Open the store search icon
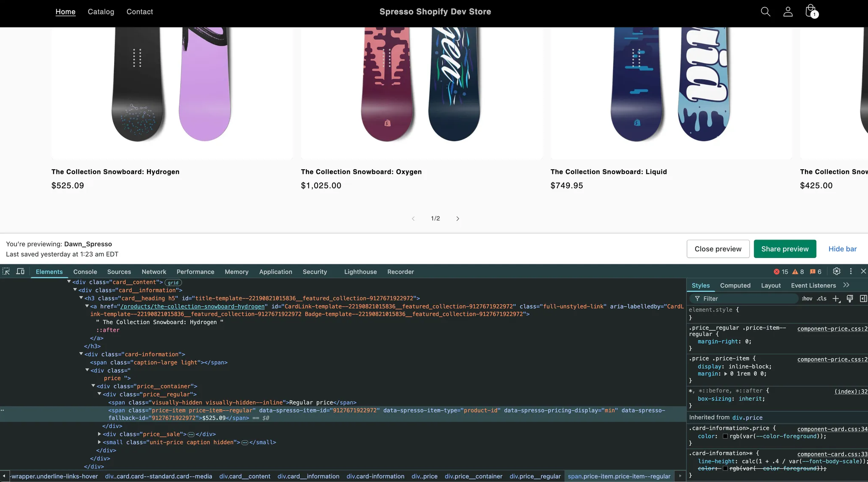Viewport: 868px width, 482px height. tap(765, 12)
